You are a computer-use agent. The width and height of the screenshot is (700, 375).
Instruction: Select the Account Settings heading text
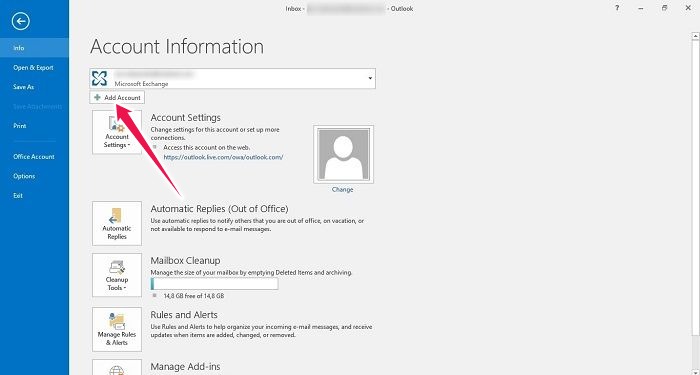[185, 117]
